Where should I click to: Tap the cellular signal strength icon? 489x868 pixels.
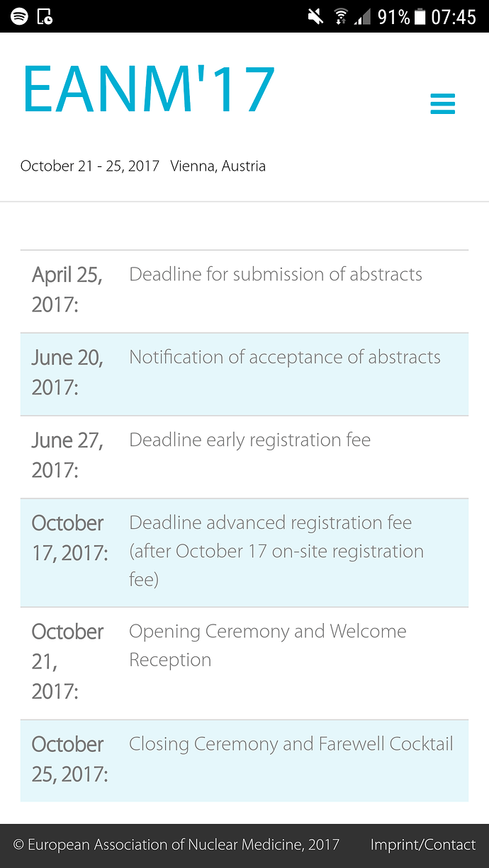[x=363, y=16]
